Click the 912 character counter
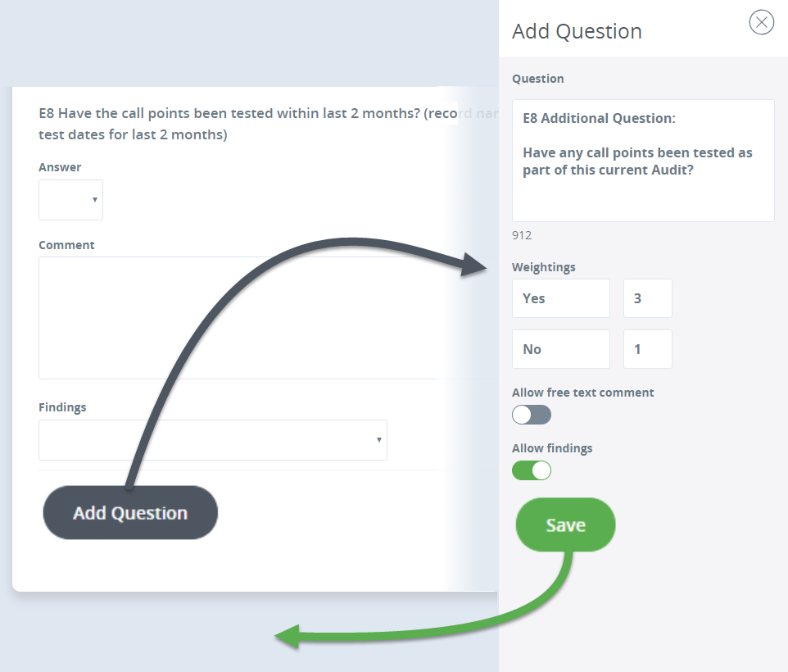Screen dimensions: 788x672 click(522, 235)
